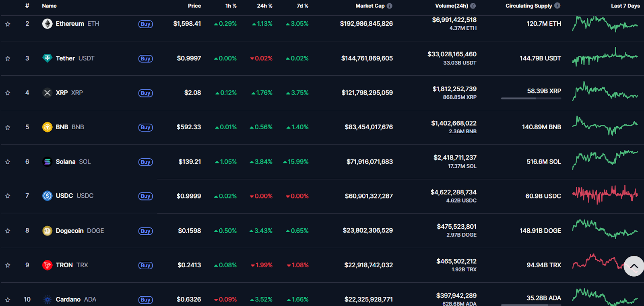Image resolution: width=644 pixels, height=306 pixels.
Task: Sort by 24h % column header
Action: click(264, 6)
